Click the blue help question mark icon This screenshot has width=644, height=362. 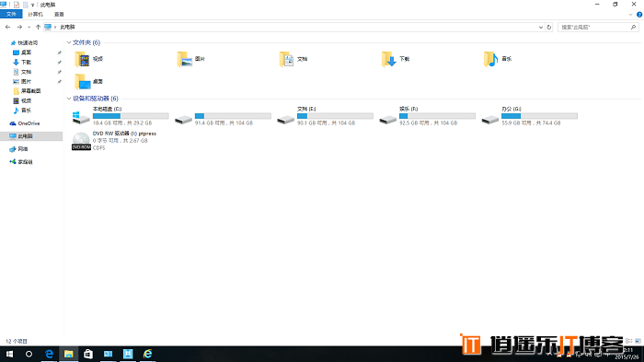[639, 15]
